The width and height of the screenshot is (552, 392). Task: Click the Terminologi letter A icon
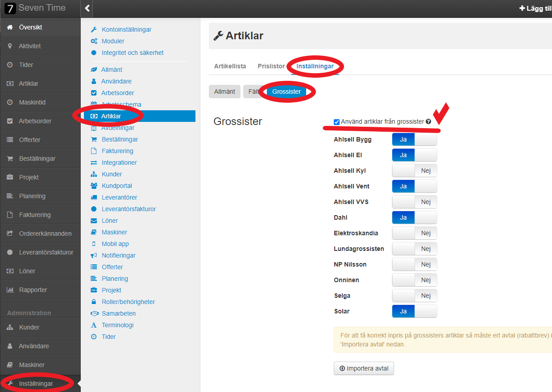94,325
